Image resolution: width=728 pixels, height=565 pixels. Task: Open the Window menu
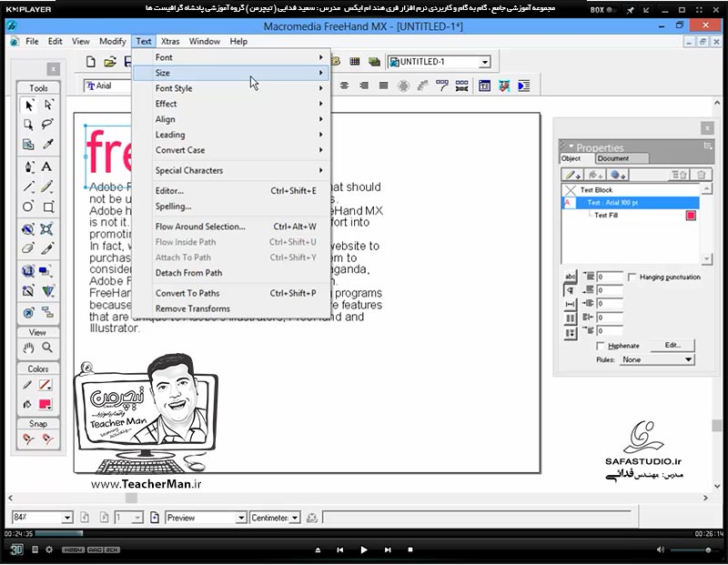[204, 41]
